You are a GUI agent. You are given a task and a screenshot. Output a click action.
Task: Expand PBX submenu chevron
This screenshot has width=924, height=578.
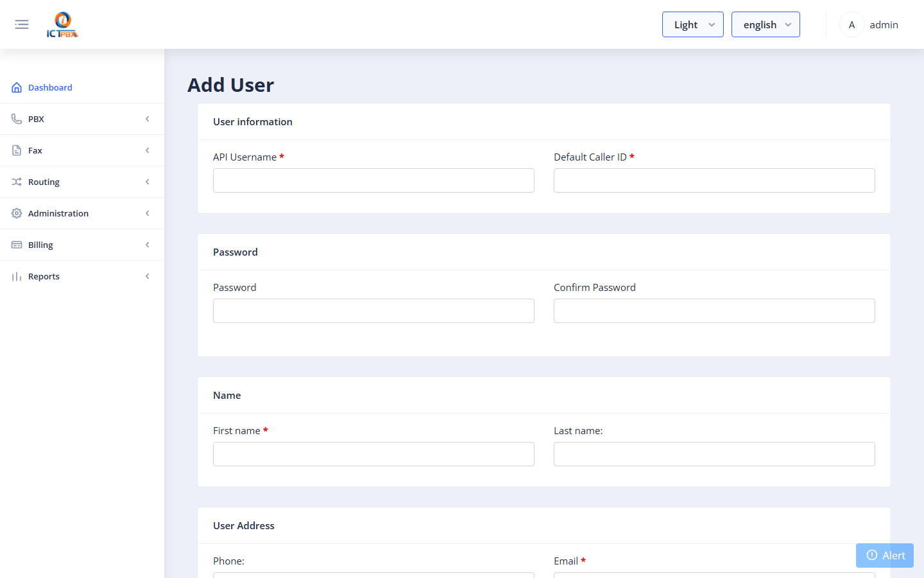click(x=148, y=119)
